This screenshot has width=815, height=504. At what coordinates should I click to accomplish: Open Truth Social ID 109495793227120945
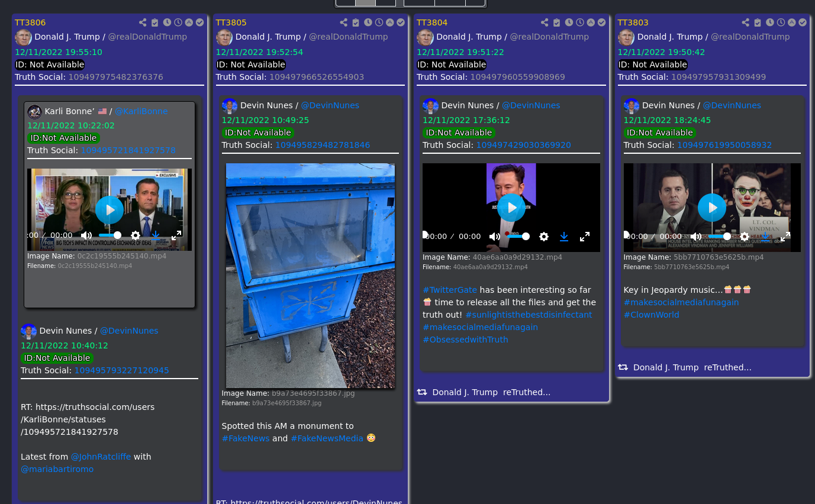click(121, 370)
